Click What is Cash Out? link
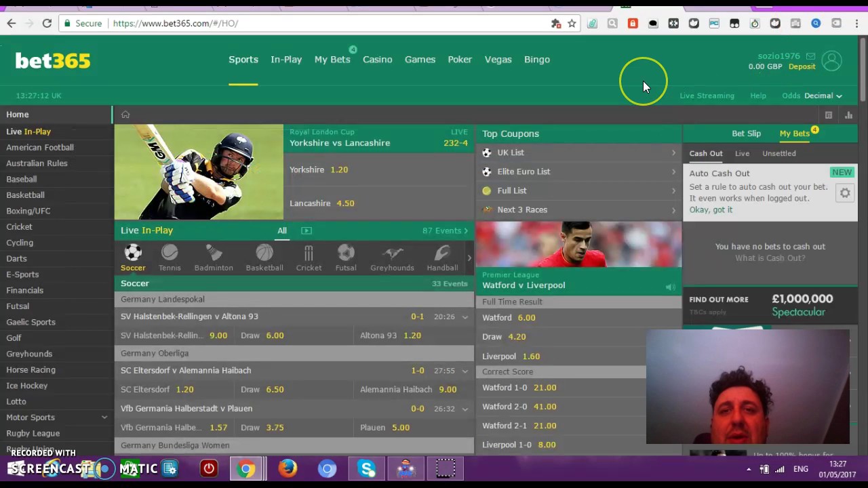Screen dimensions: 868x488 (770, 258)
